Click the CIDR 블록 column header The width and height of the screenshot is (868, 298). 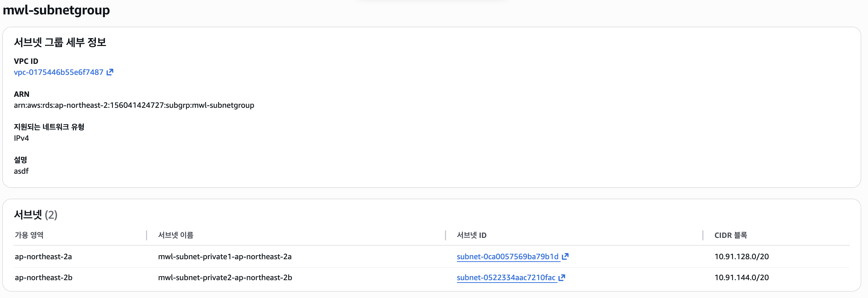[731, 235]
